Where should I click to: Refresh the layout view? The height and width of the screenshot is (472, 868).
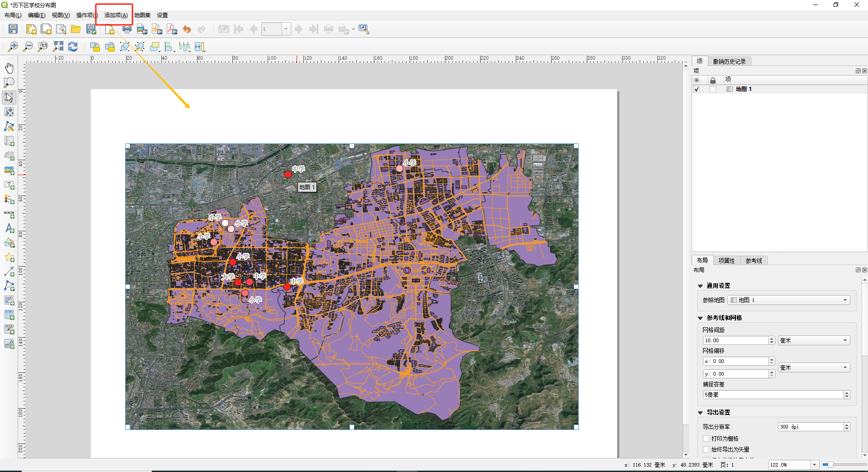coord(73,47)
